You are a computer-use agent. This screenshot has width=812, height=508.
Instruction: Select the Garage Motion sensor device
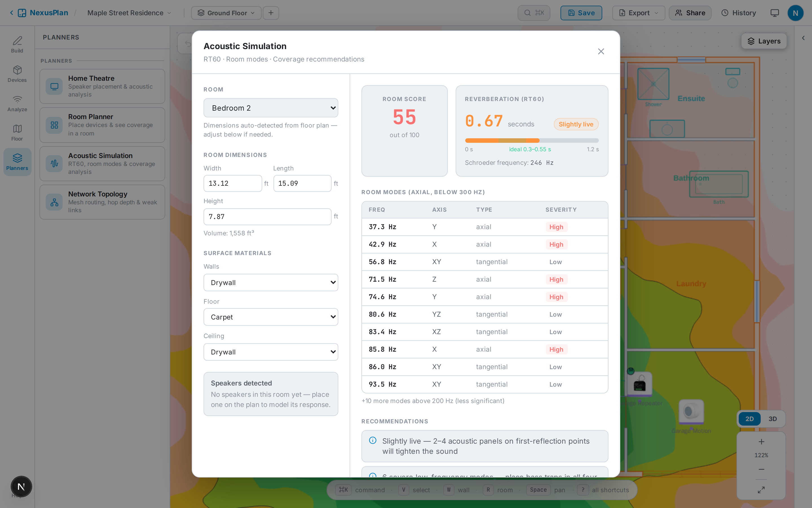(691, 411)
